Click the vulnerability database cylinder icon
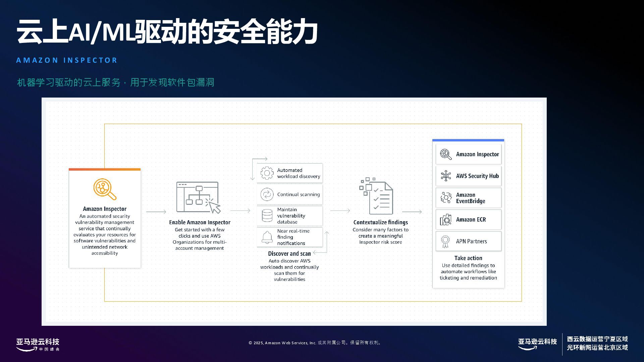This screenshot has height=362, width=644. (x=267, y=216)
